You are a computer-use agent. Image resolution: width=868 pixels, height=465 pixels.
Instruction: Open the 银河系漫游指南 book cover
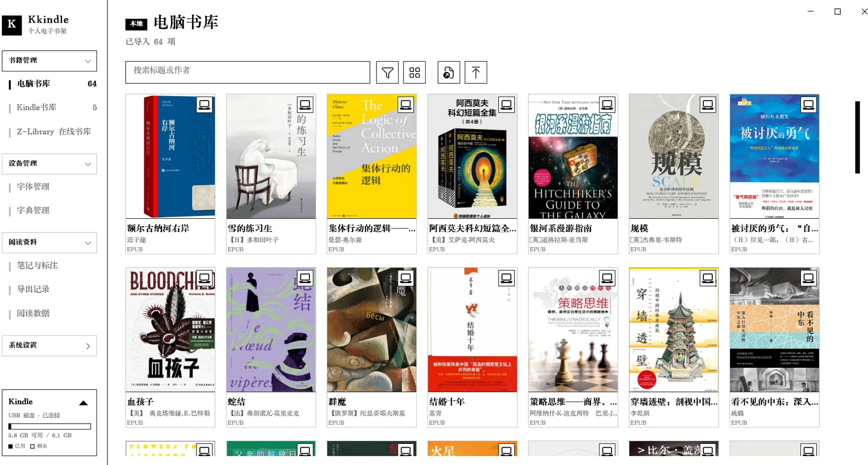(x=573, y=157)
